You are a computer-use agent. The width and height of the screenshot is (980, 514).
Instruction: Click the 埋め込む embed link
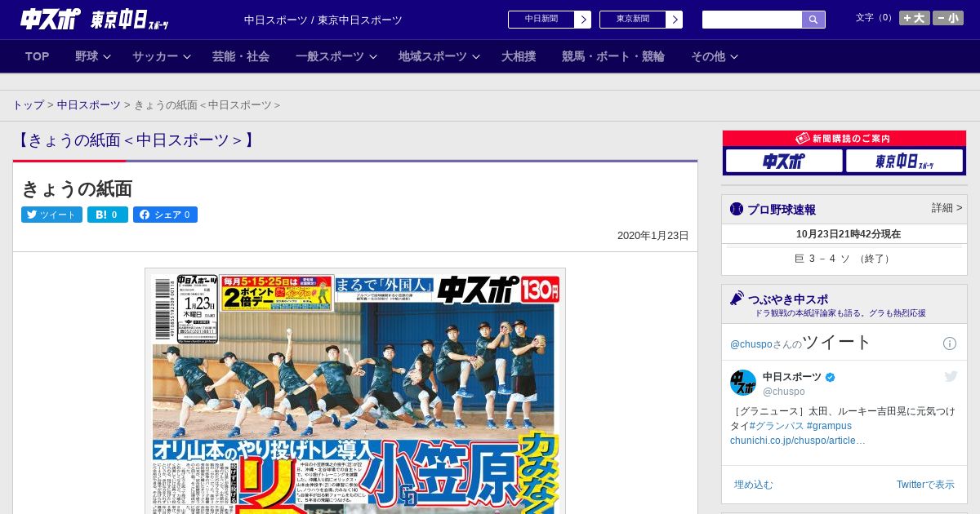(x=753, y=485)
